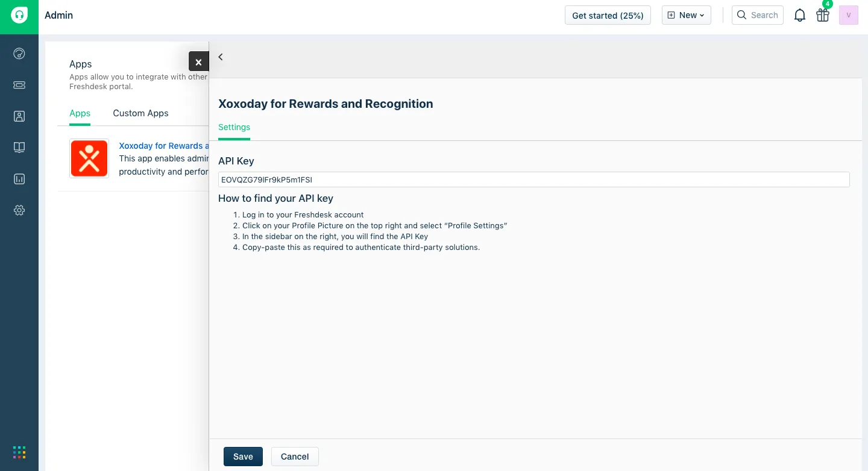Click the Admin gear icon
This screenshot has width=868, height=471.
coord(19,210)
